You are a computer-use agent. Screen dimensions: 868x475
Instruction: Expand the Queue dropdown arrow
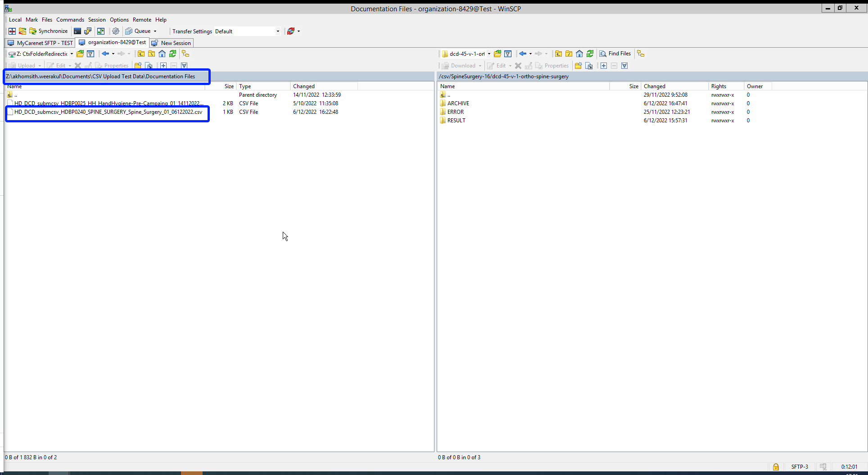point(155,31)
